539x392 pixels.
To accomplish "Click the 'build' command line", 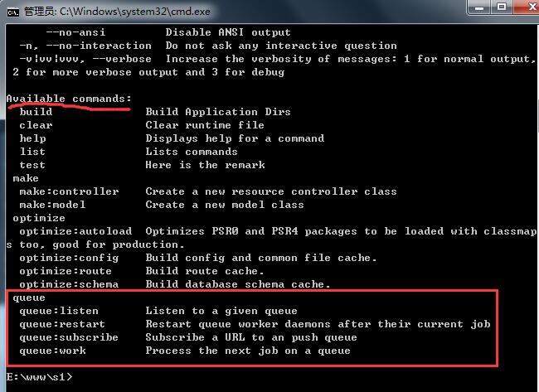I will 36,112.
